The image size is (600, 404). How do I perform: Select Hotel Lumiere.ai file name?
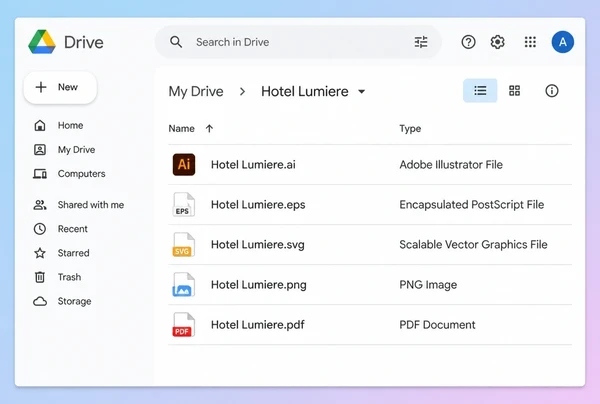[253, 165]
